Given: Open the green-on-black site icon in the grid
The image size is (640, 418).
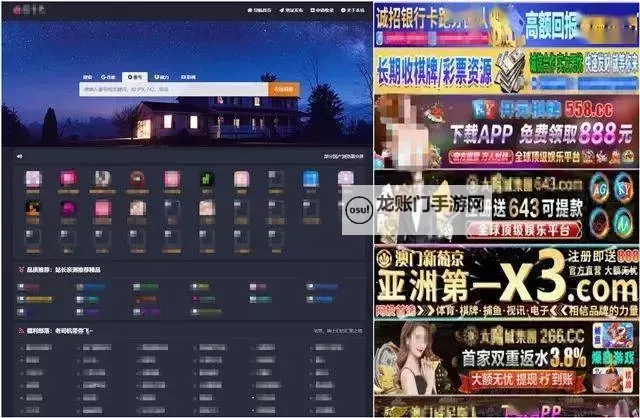Looking at the screenshot, I should point(207,179).
